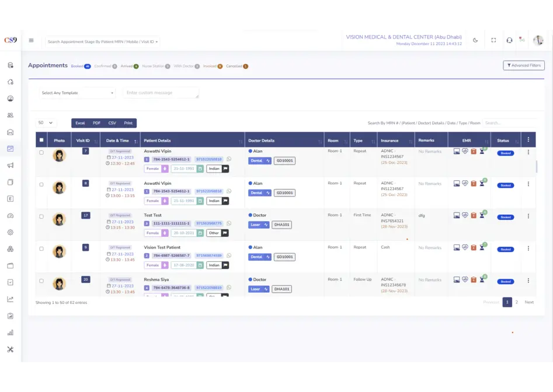Click the custom message text field

coord(161,93)
